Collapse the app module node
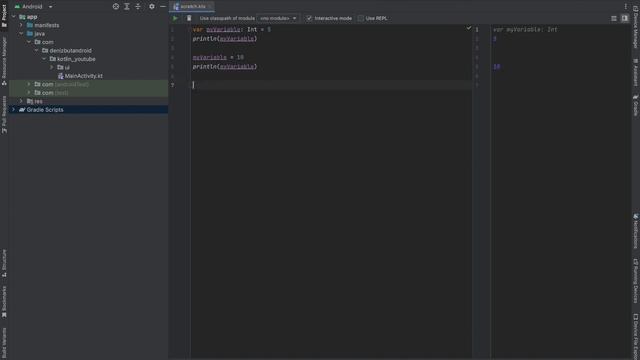The image size is (640, 360). (x=14, y=17)
